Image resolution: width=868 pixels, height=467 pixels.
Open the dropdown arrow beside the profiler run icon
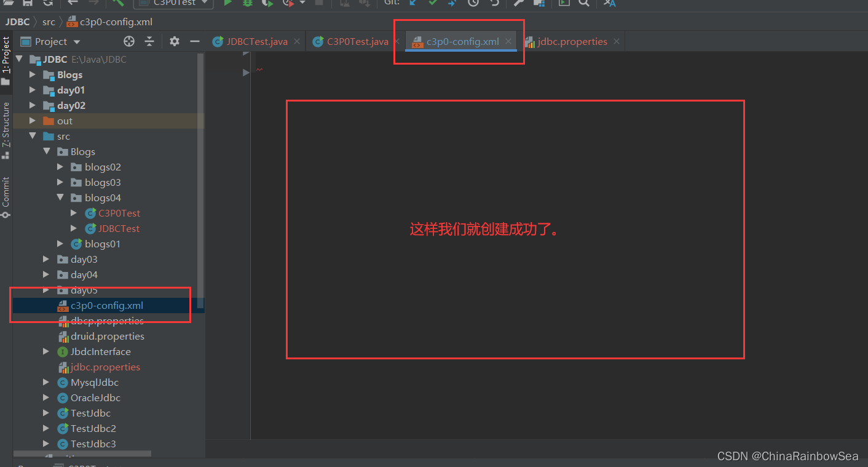click(x=302, y=2)
